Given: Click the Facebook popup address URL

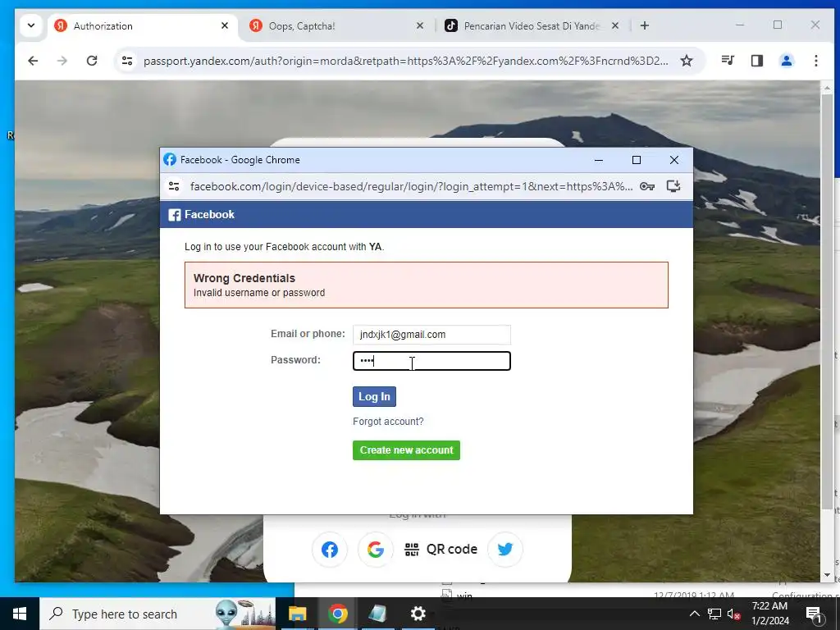Looking at the screenshot, I should (411, 186).
